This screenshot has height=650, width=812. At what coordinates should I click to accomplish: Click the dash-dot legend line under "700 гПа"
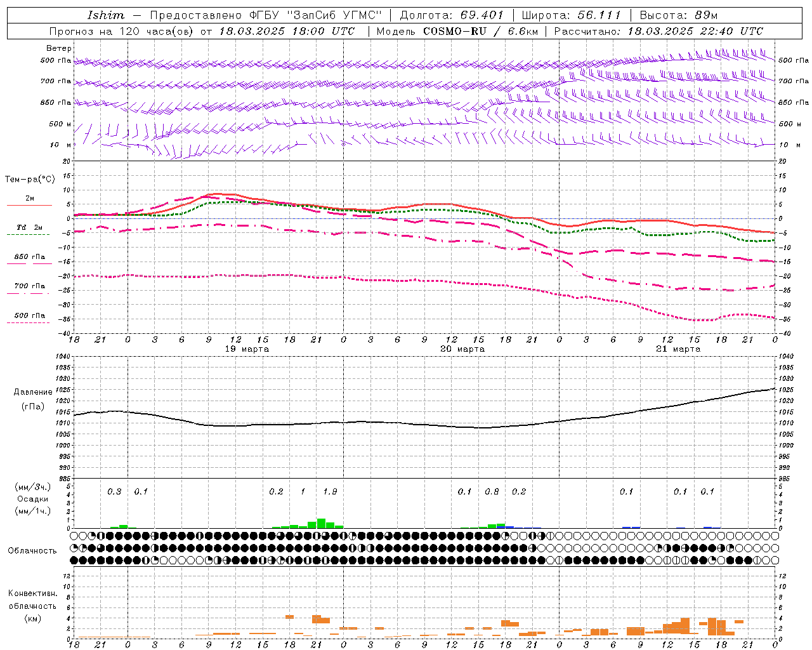tap(28, 293)
